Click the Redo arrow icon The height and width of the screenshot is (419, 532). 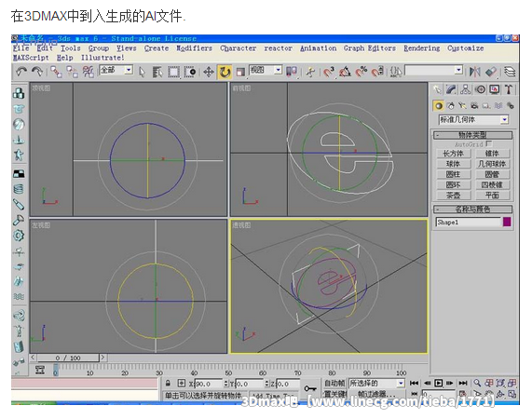tap(36, 72)
